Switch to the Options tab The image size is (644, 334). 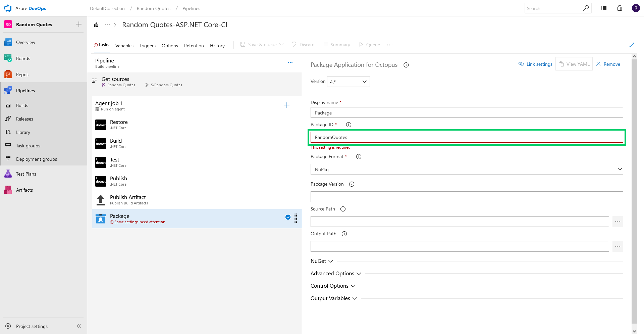pos(170,46)
